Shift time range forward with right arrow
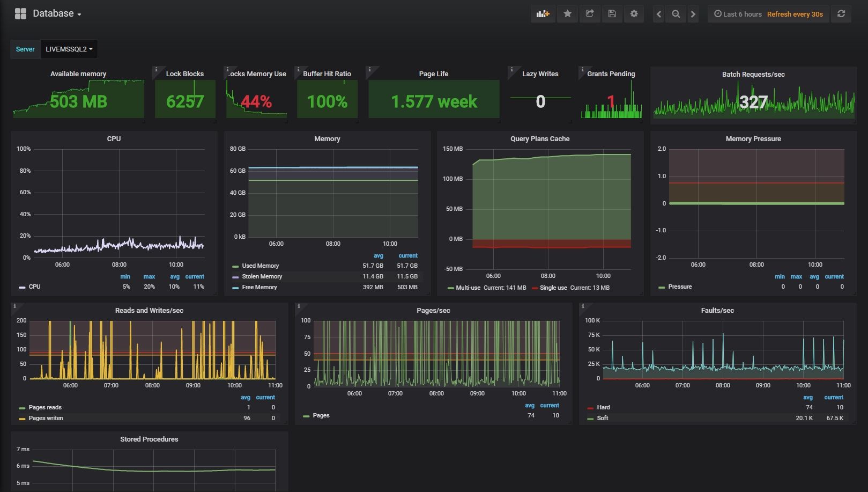The image size is (868, 492). [693, 14]
